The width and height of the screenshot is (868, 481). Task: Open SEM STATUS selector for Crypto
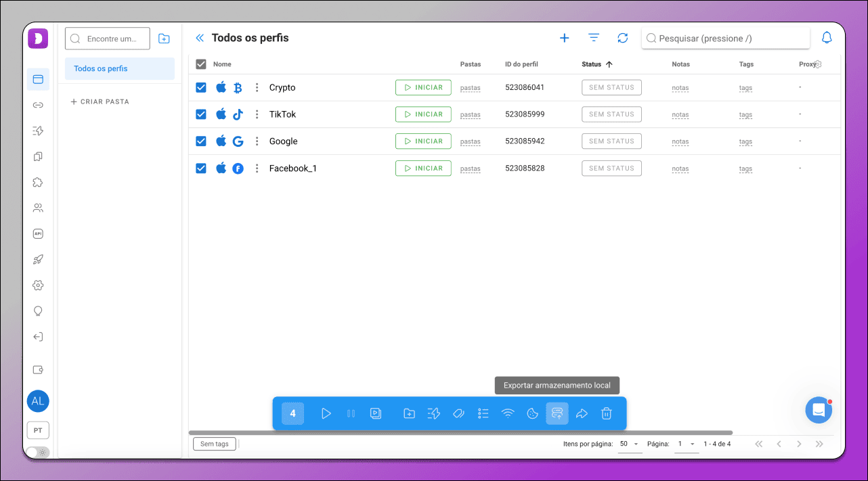[x=611, y=87]
